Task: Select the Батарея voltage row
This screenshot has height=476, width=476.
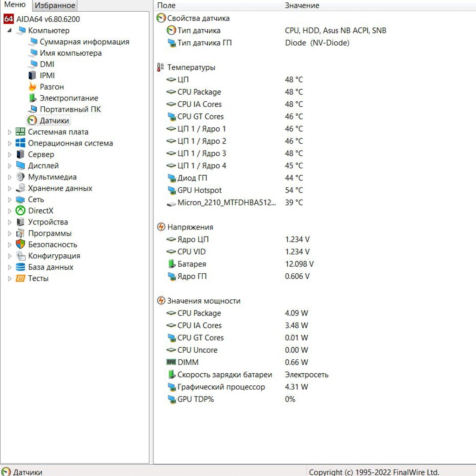Action: 315,264
